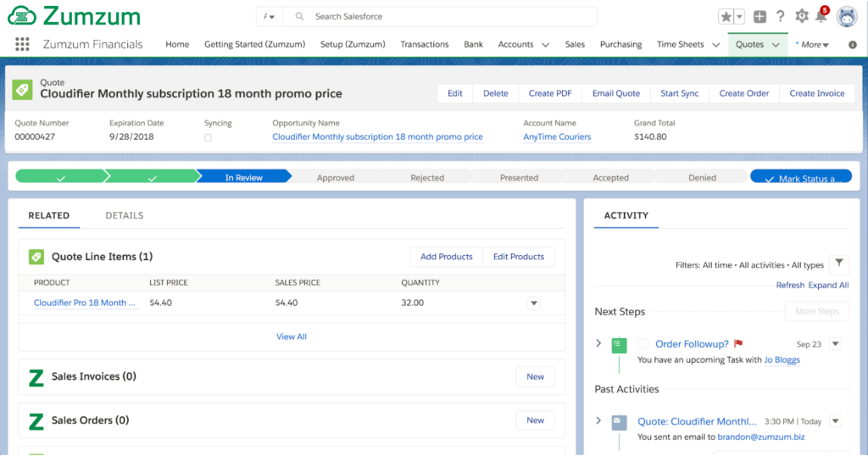This screenshot has width=868, height=456.
Task: Click the Order Followup task icon
Action: point(619,345)
